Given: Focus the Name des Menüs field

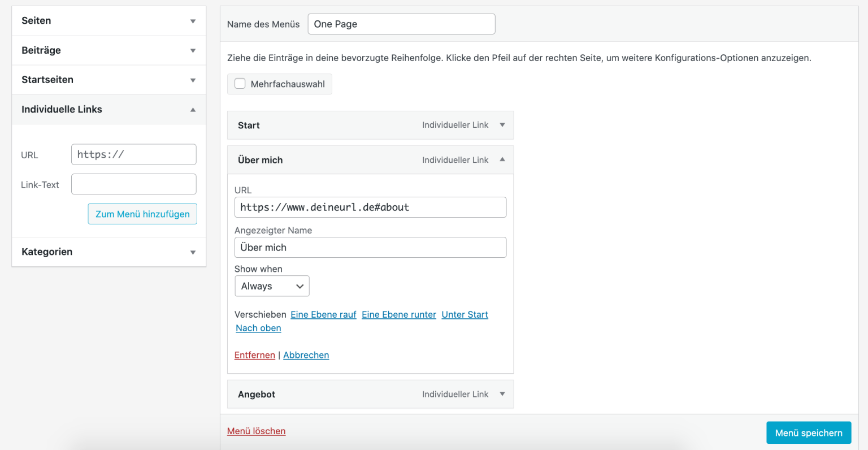Looking at the screenshot, I should point(401,24).
